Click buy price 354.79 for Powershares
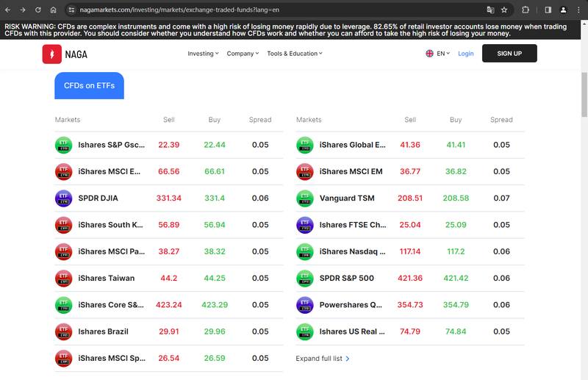 pos(456,304)
